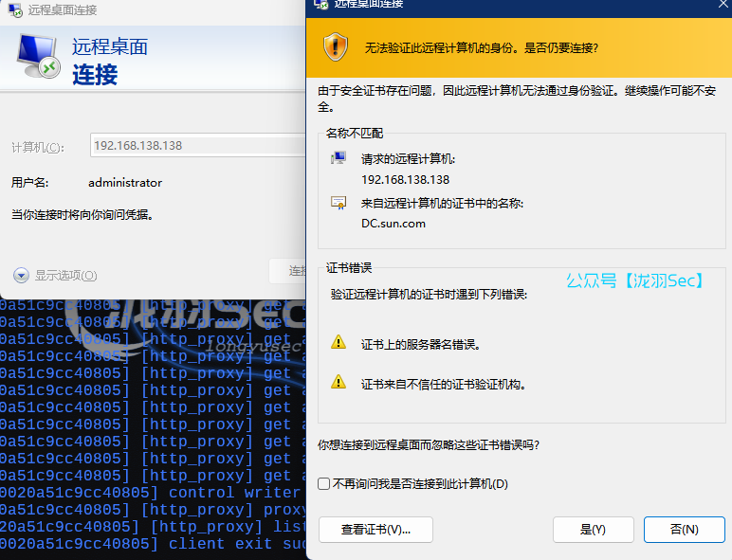Click the yellow security shield warning icon
Viewport: 732px width, 560px height.
click(336, 46)
